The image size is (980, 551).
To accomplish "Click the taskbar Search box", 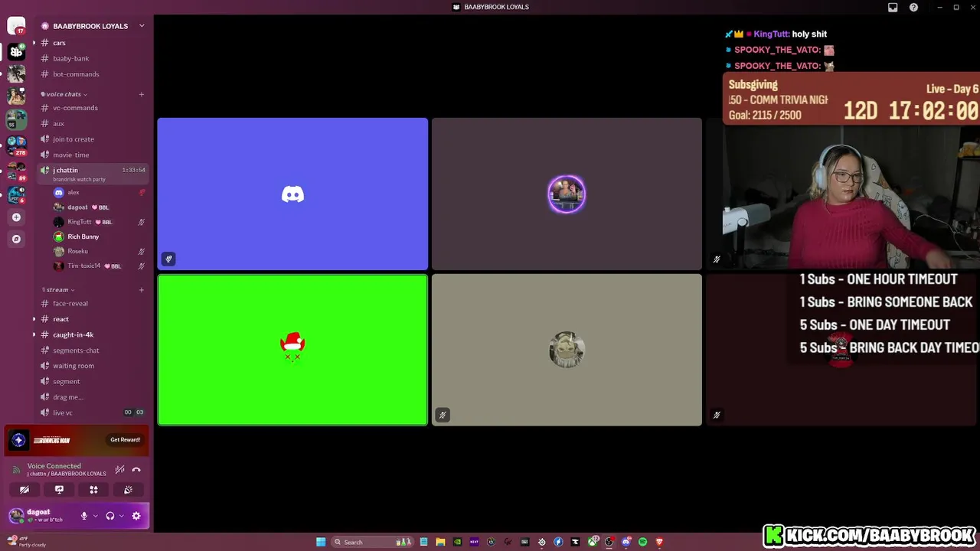I will [373, 542].
